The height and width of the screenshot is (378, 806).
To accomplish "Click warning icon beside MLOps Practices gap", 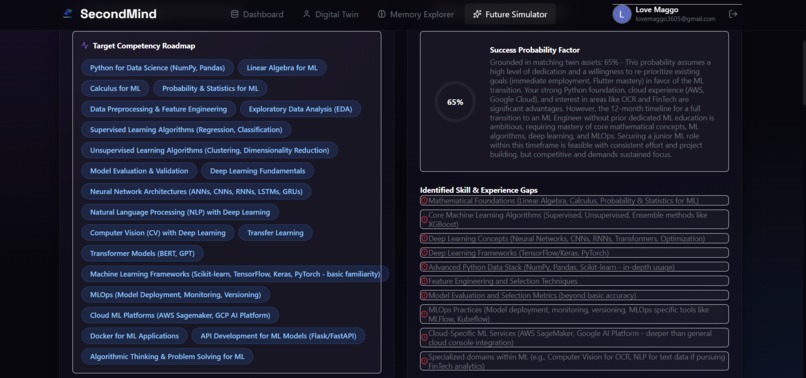I will point(425,314).
